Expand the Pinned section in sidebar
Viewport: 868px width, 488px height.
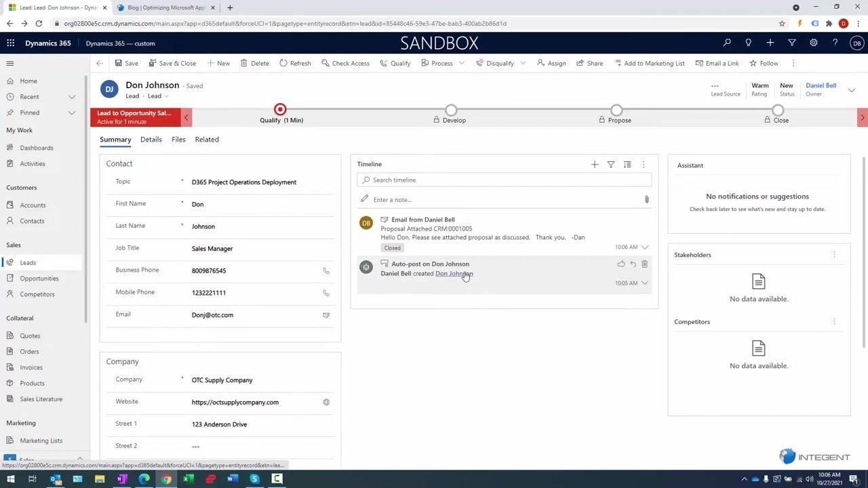pos(72,113)
